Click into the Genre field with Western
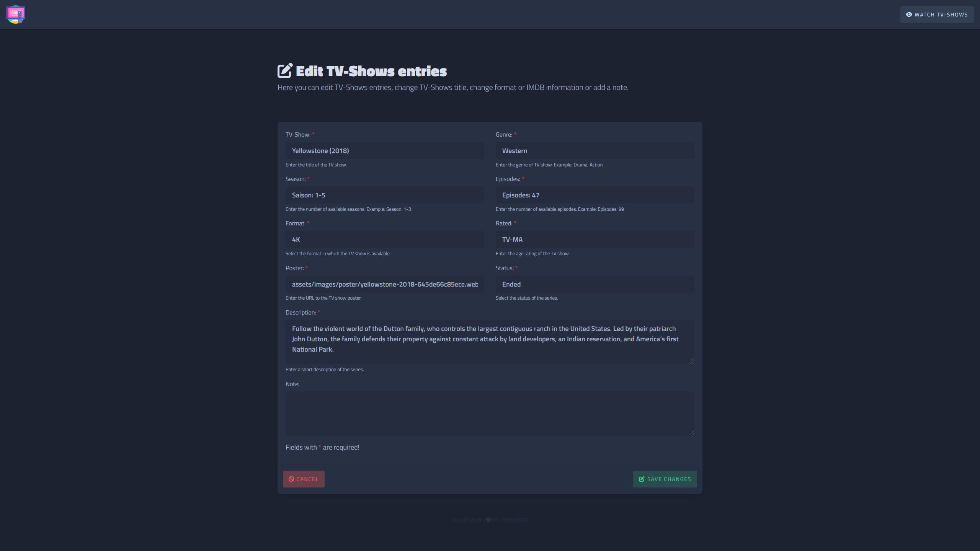The height and width of the screenshot is (551, 980). [x=595, y=151]
